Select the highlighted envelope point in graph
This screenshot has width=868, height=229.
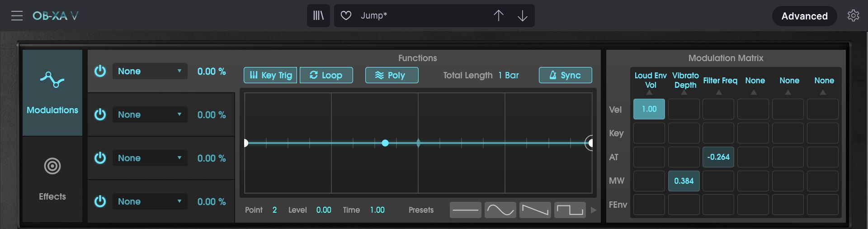[385, 143]
